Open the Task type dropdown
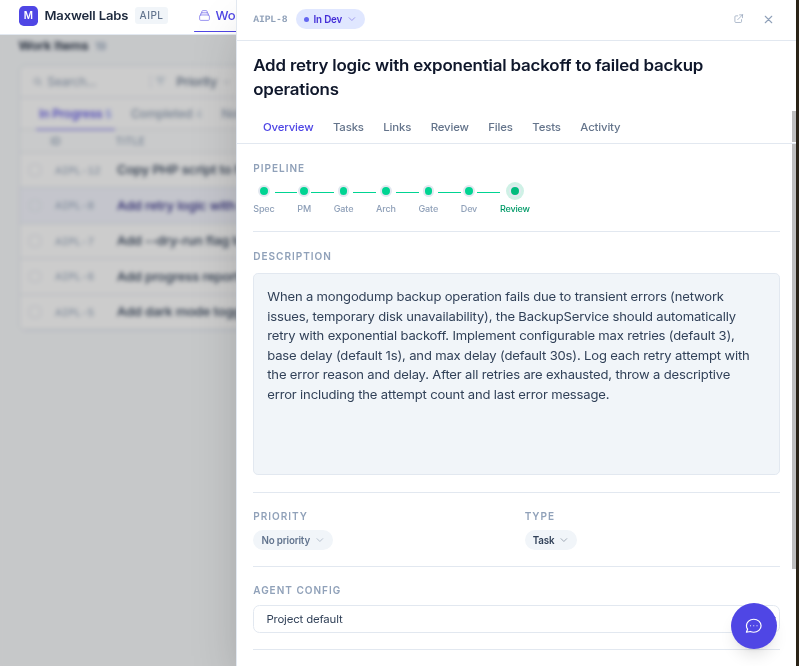The image size is (799, 666). click(x=550, y=540)
